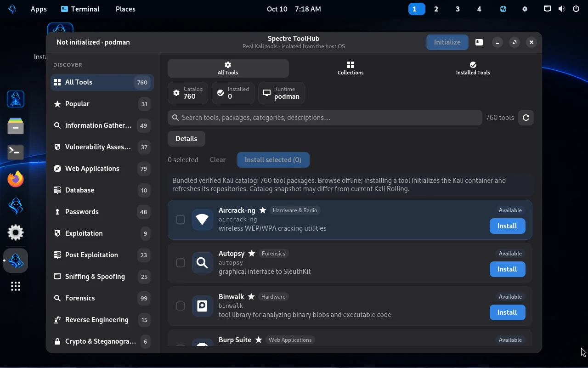The image size is (588, 368).
Task: Show all applications grid in dock
Action: [x=16, y=287]
